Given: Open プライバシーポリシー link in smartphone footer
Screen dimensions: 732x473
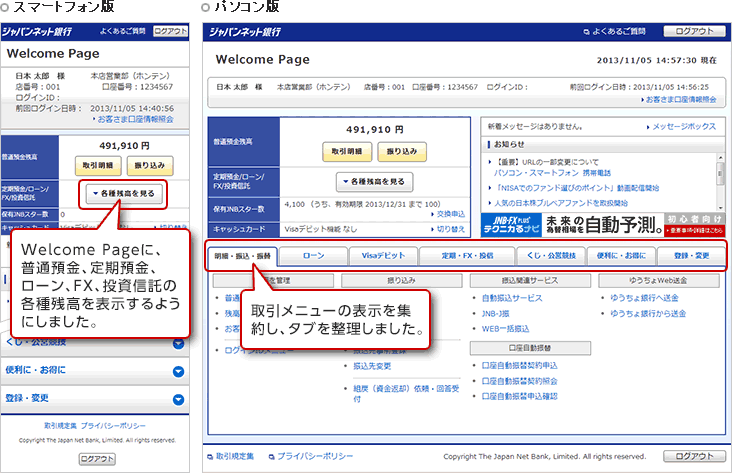Looking at the screenshot, I should click(x=113, y=426).
